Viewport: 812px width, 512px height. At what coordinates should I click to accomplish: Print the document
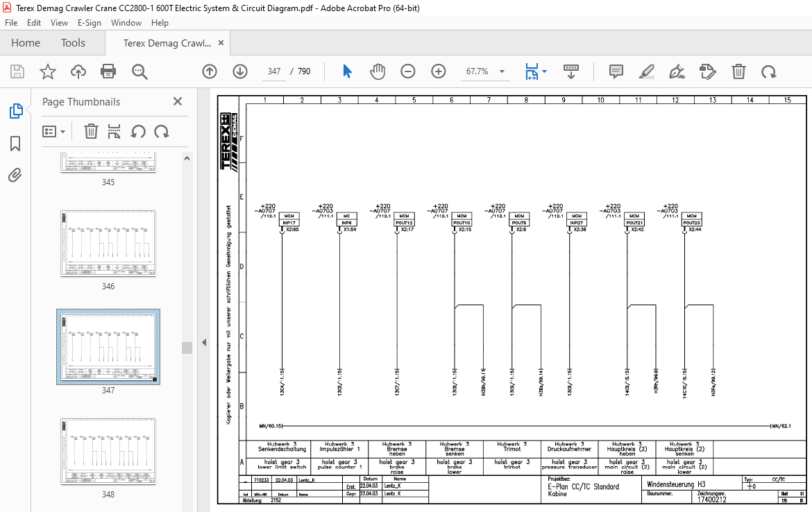108,71
